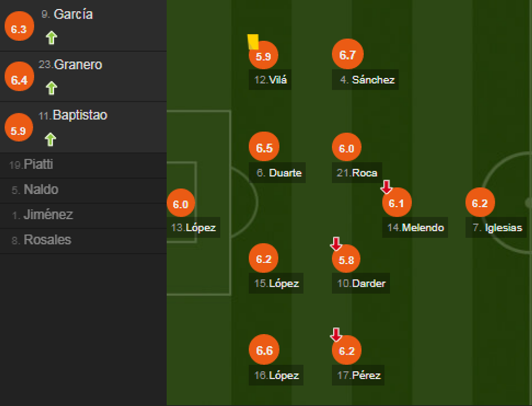
Task: Click the green arrow below Baptistao
Action: coord(50,139)
